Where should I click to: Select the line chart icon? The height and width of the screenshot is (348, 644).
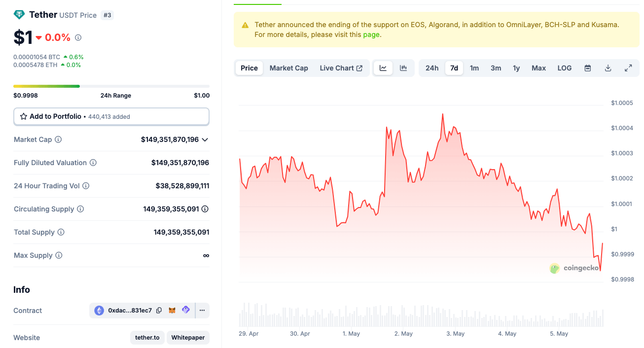[x=383, y=68]
